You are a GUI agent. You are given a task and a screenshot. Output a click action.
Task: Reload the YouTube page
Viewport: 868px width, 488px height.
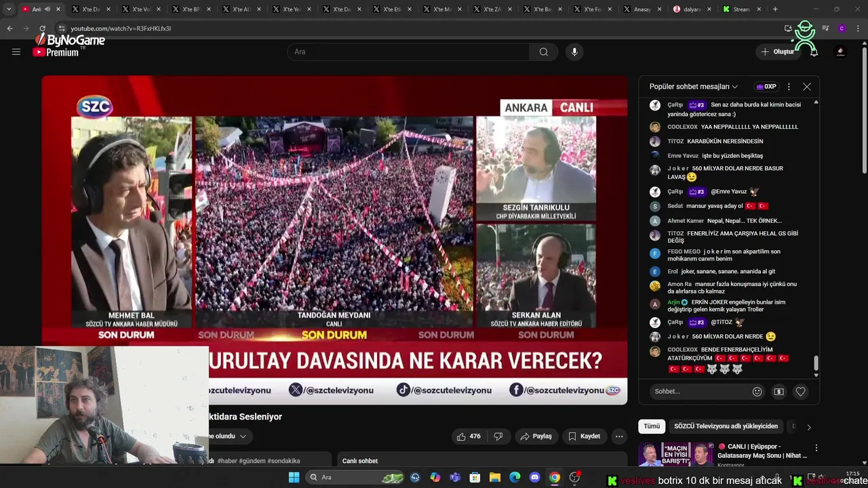coord(42,28)
